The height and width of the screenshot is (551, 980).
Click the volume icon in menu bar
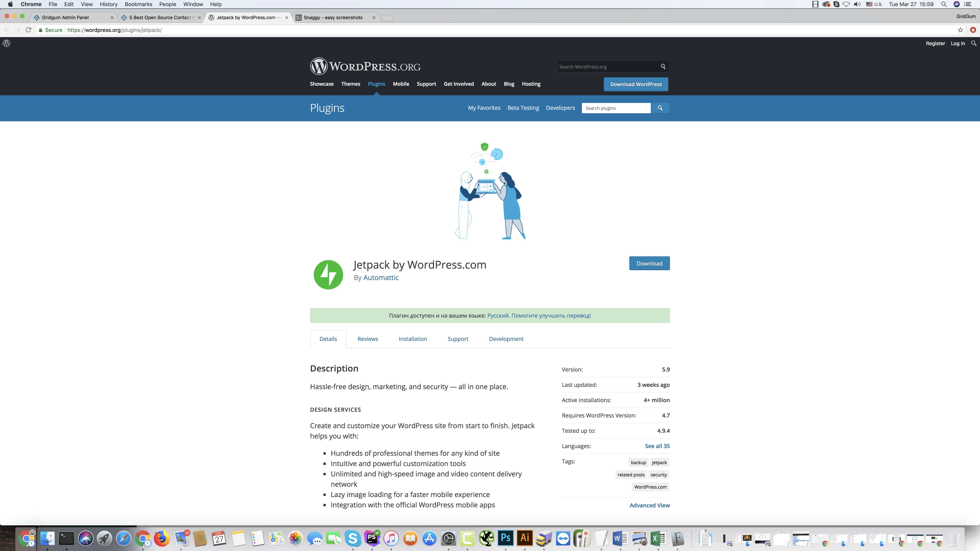pyautogui.click(x=857, y=4)
